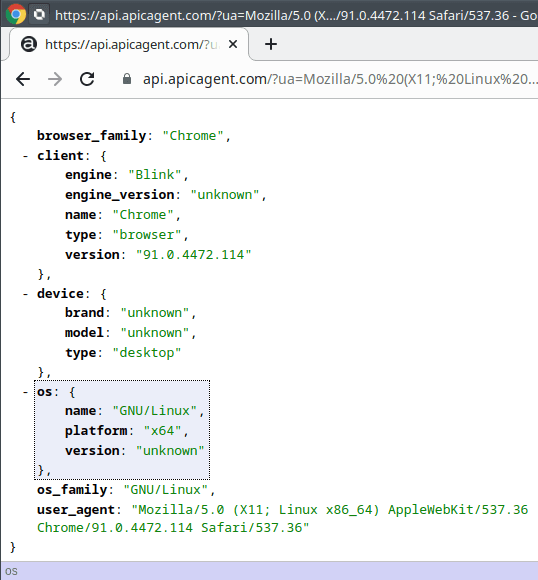Collapse the device object
The image size is (538, 580).
pyautogui.click(x=25, y=294)
